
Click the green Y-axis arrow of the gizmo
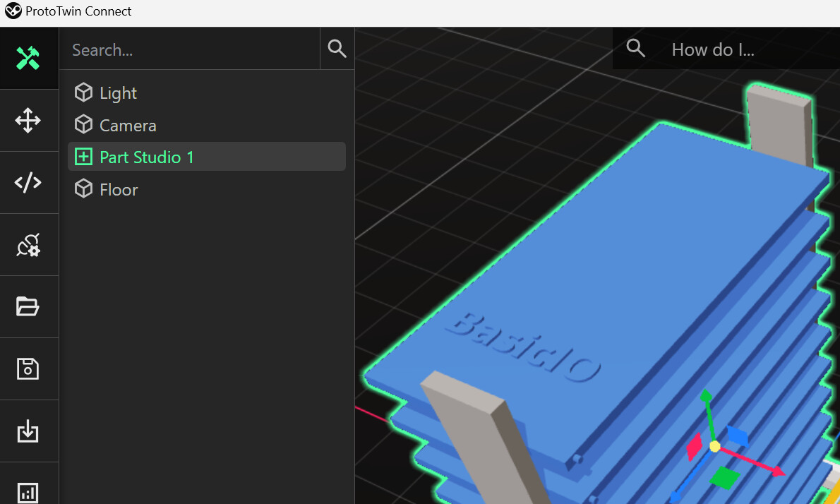[705, 397]
